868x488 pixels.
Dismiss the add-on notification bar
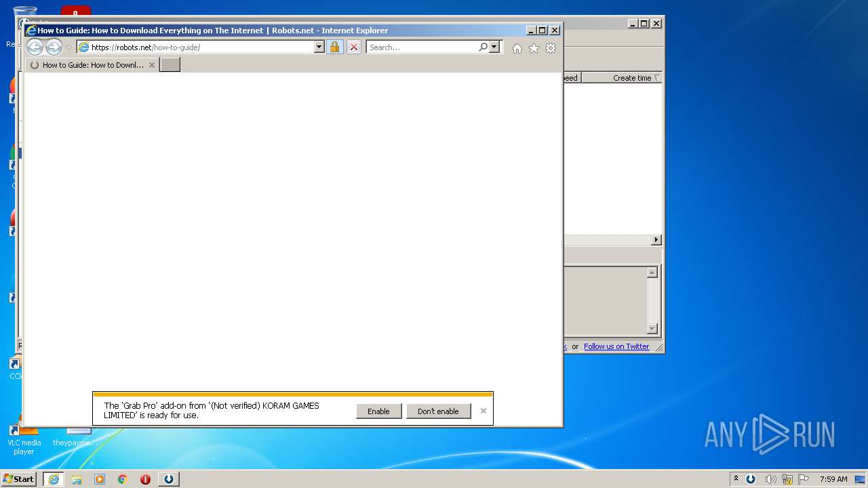[483, 411]
